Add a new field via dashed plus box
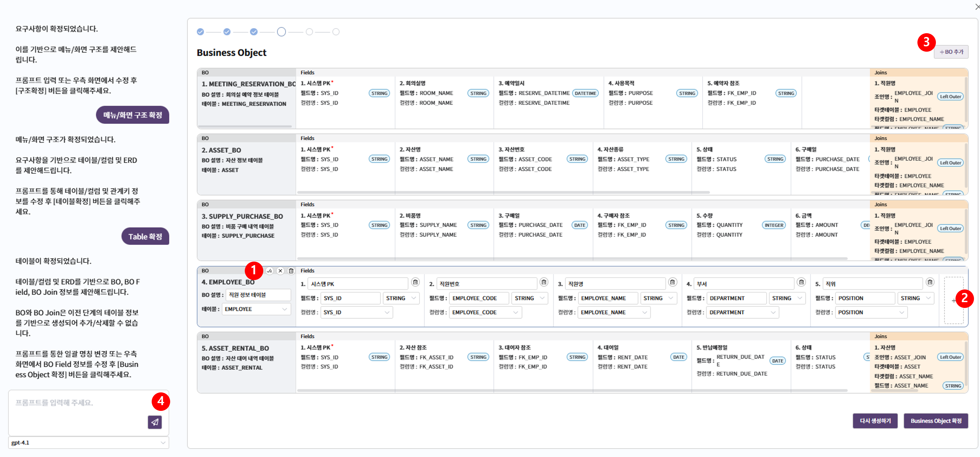Viewport: 980px width, 457px height. point(954,301)
